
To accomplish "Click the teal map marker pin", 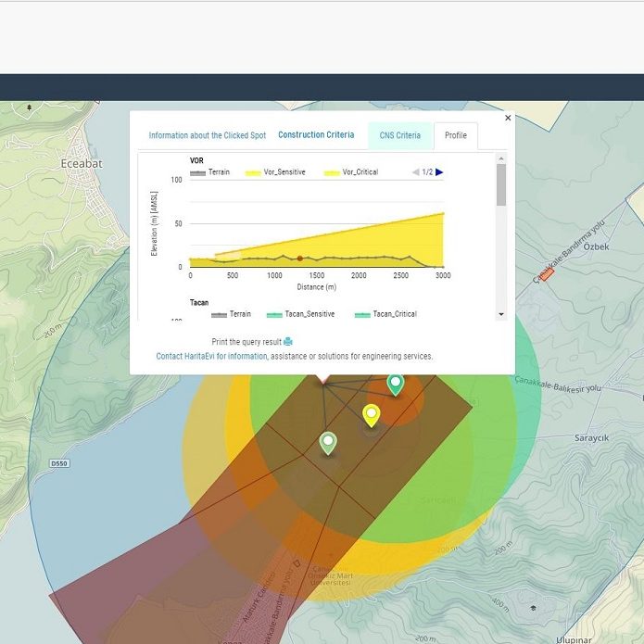I will [x=395, y=383].
